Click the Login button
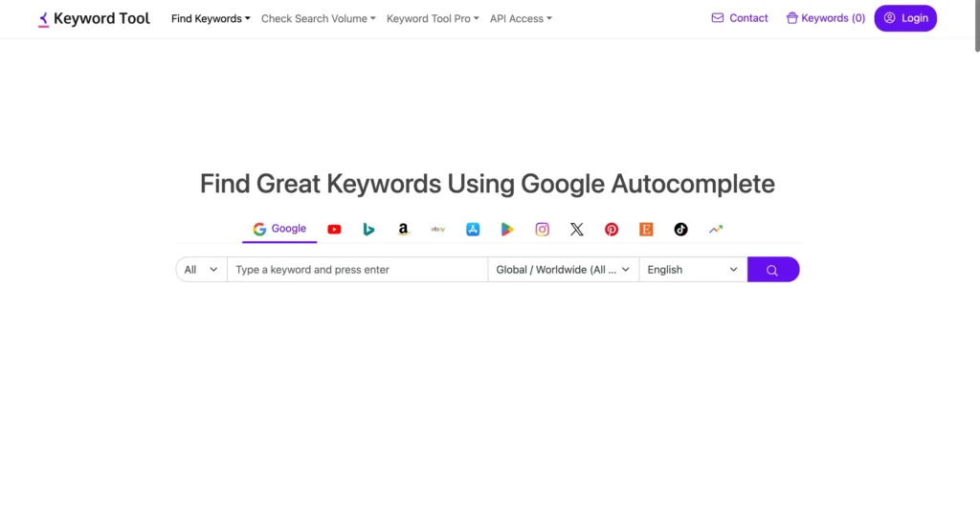Image resolution: width=980 pixels, height=510 pixels. coord(905,18)
